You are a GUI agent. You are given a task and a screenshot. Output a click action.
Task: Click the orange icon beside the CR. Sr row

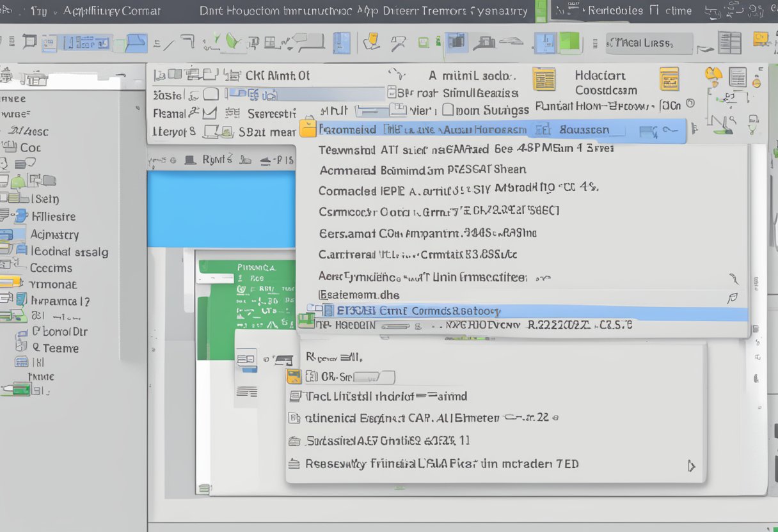294,376
